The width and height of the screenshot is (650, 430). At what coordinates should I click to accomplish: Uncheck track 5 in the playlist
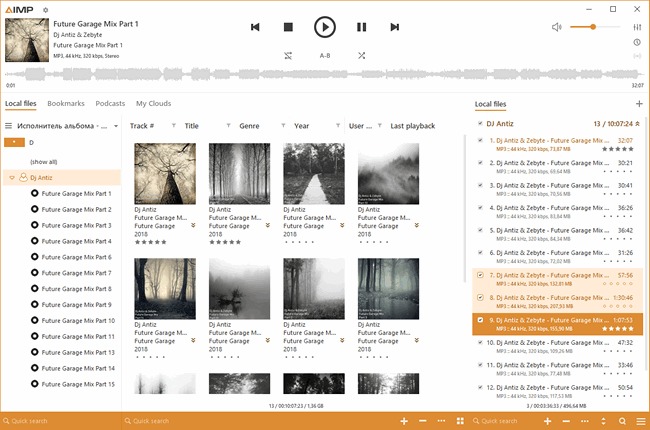coord(480,230)
